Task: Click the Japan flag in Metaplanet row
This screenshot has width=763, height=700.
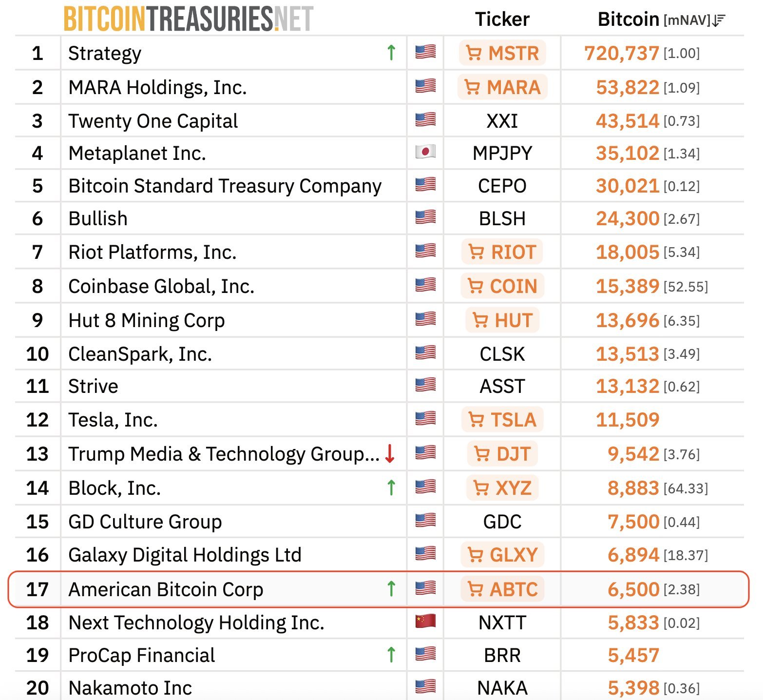Action: 425,152
